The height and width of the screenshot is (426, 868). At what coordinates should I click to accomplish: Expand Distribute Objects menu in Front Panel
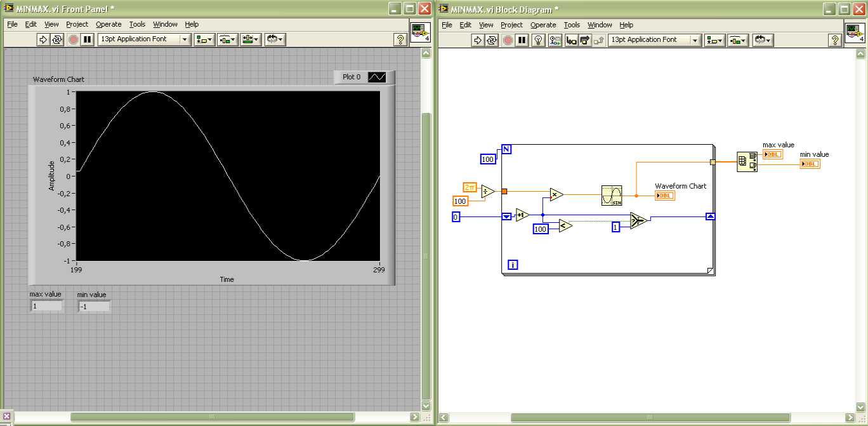click(x=227, y=39)
